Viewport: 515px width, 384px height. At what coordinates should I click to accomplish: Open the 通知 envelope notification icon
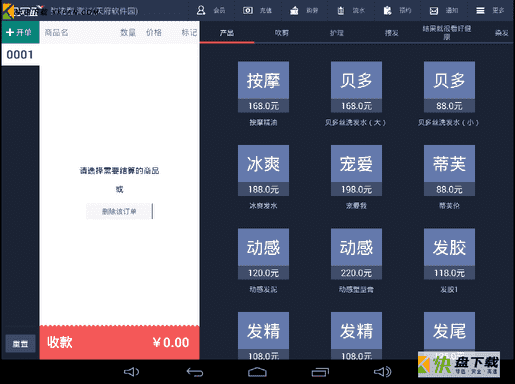pyautogui.click(x=434, y=11)
